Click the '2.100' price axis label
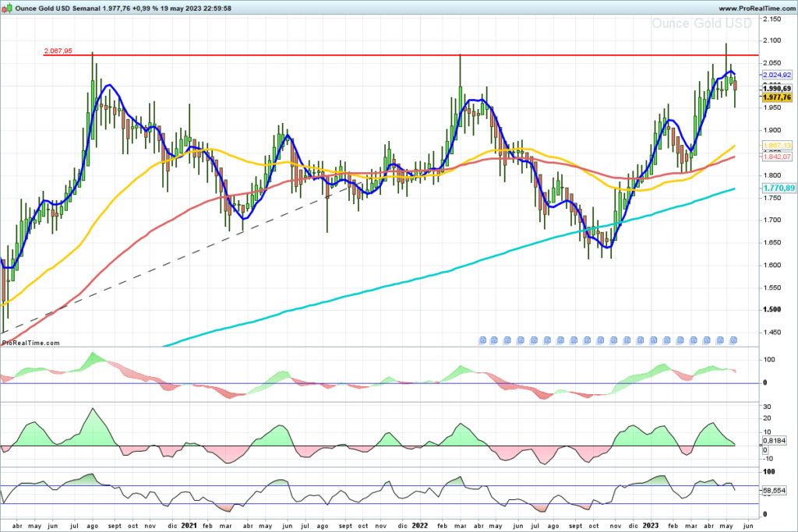Viewport: 798px width, 532px height. click(772, 41)
